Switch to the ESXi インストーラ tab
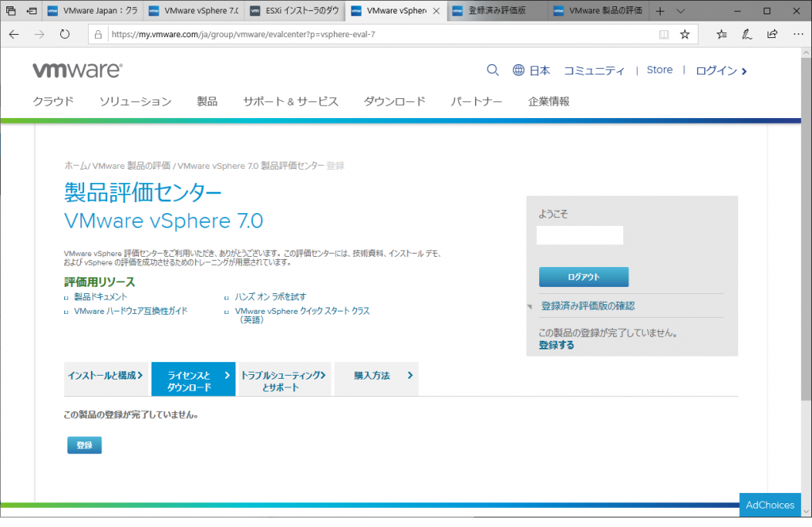This screenshot has height=527, width=812. 295,11
